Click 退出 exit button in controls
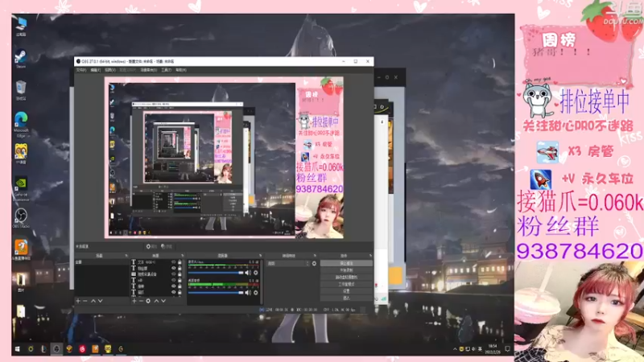 click(346, 298)
